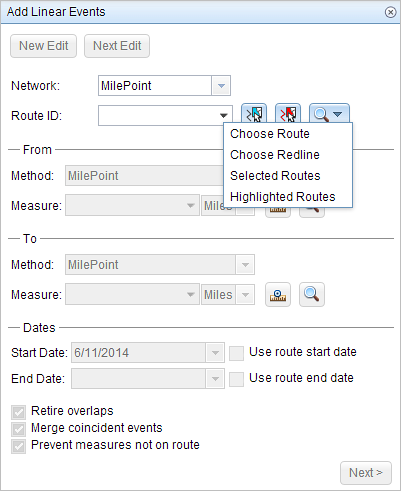Toggle Merge coincident events checkbox

tap(18, 429)
